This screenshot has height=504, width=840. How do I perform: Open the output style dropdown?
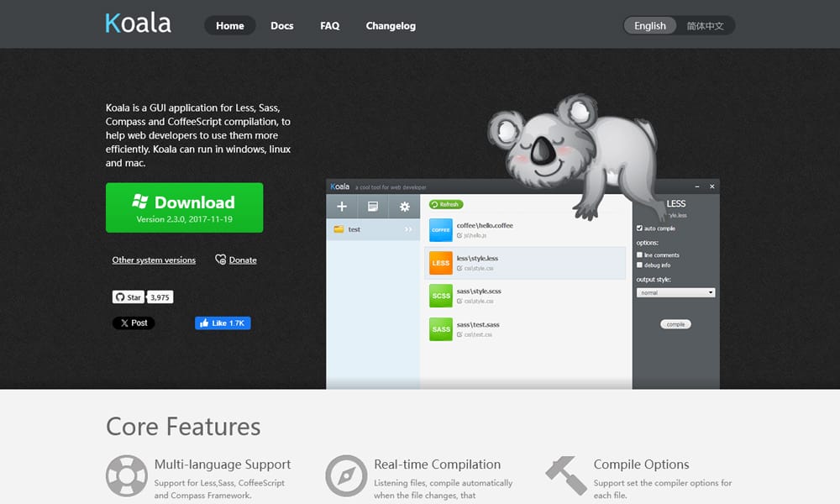point(675,292)
